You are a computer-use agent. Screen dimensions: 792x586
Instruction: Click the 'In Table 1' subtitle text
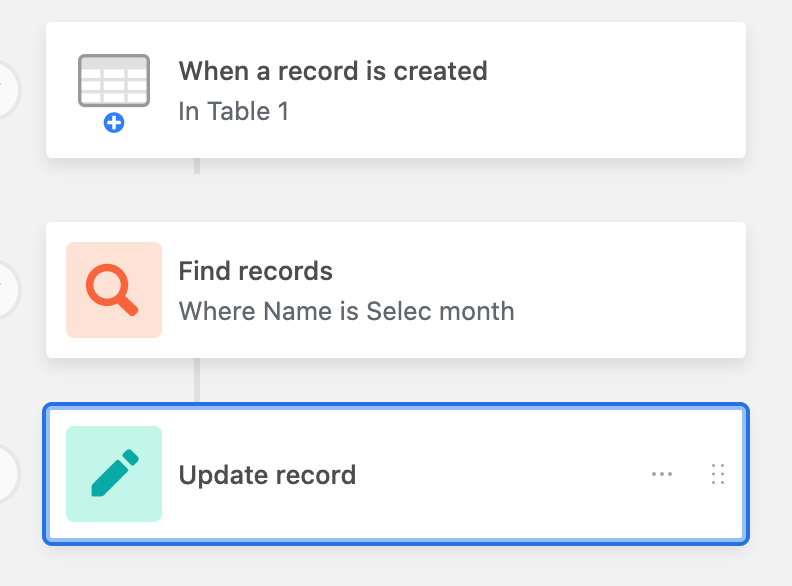coord(234,111)
